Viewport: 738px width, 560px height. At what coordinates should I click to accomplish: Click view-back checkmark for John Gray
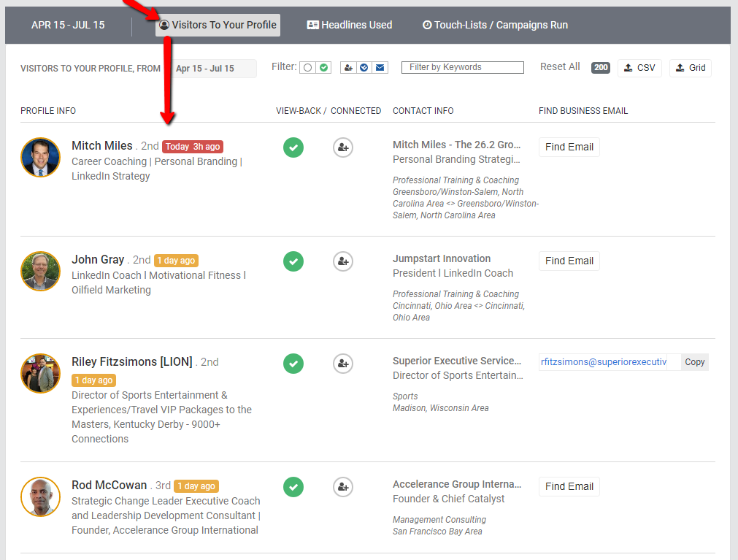click(293, 261)
